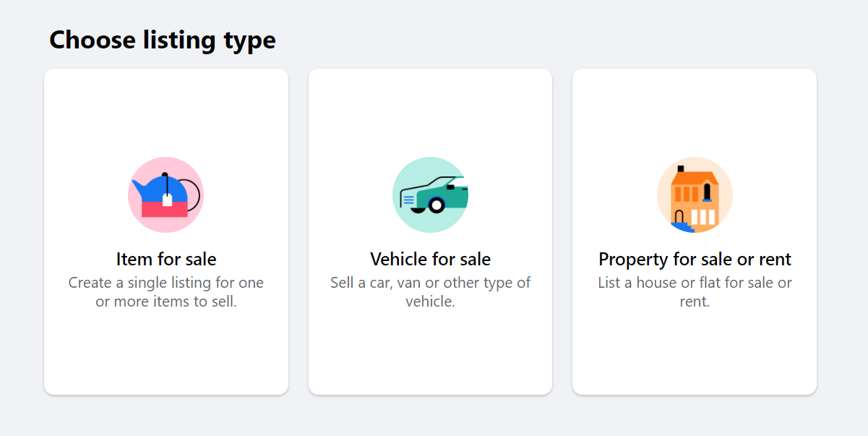
Task: Click blank space above the car icon
Action: tap(430, 112)
